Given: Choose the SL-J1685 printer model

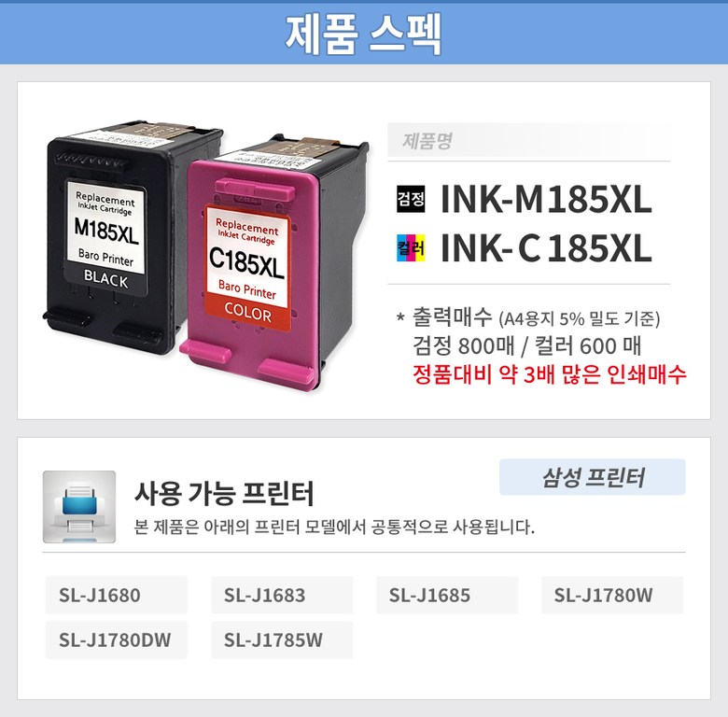Looking at the screenshot, I should point(447,595).
